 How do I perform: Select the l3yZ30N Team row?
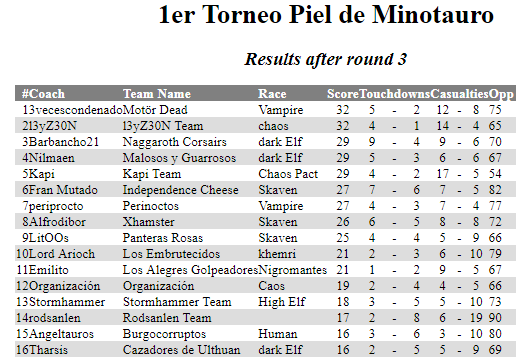click(265, 126)
